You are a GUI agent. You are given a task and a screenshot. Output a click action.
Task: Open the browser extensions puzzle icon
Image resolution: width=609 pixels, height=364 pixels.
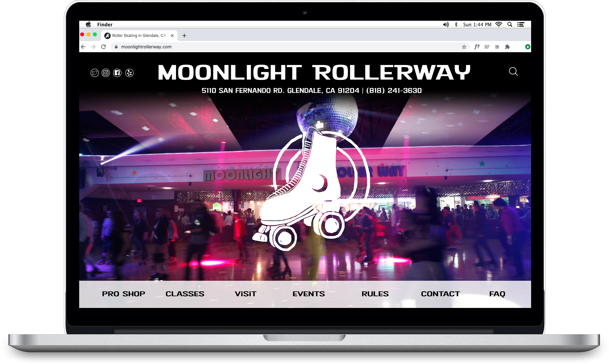pyautogui.click(x=507, y=47)
